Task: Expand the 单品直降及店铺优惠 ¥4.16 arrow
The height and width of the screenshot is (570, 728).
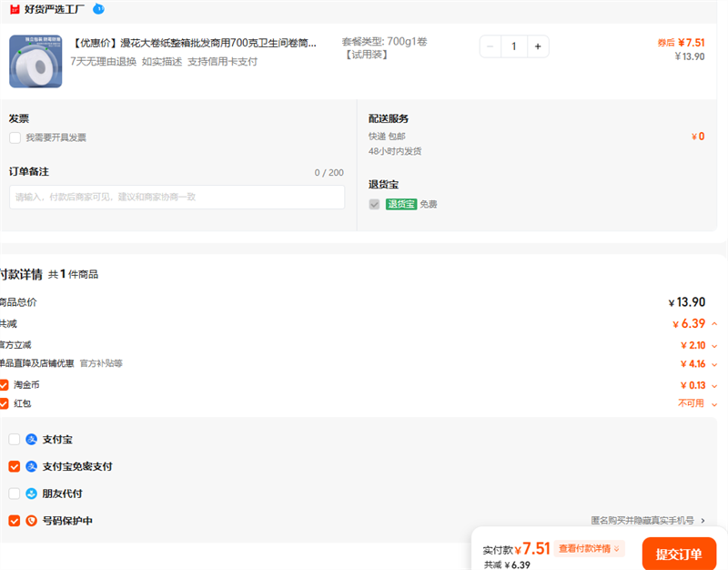Action: tap(714, 364)
